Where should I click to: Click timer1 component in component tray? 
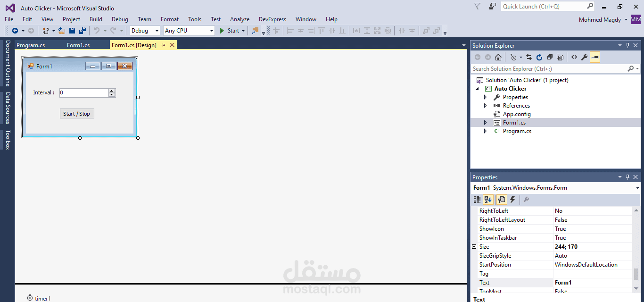click(39, 298)
